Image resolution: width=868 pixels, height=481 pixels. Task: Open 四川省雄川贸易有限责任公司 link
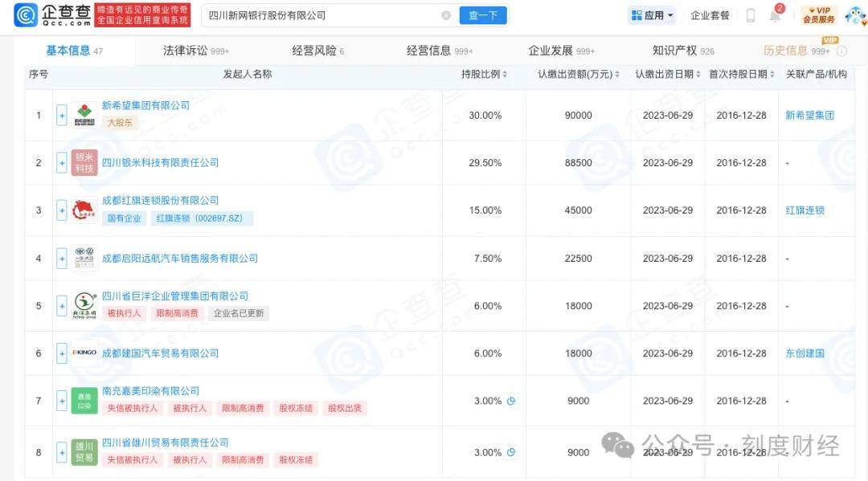165,442
